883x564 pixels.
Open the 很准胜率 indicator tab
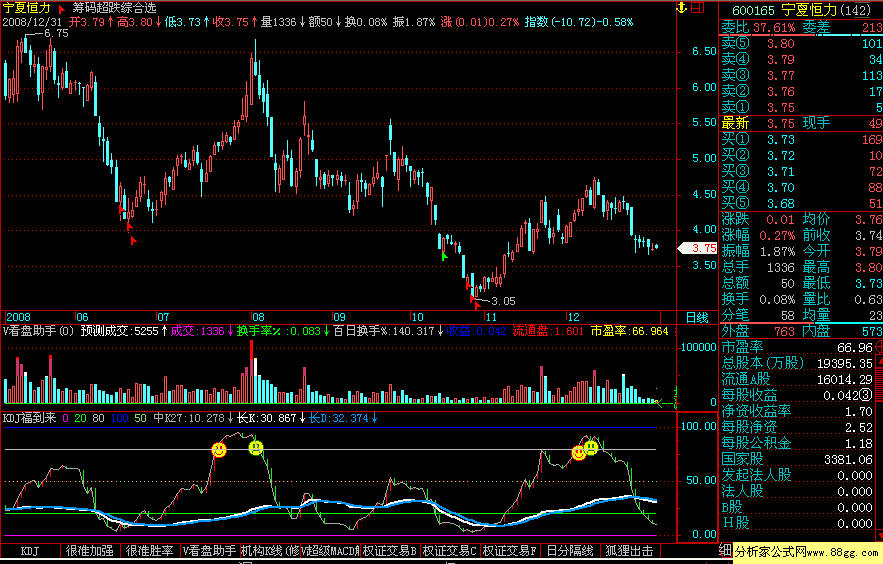point(149,551)
